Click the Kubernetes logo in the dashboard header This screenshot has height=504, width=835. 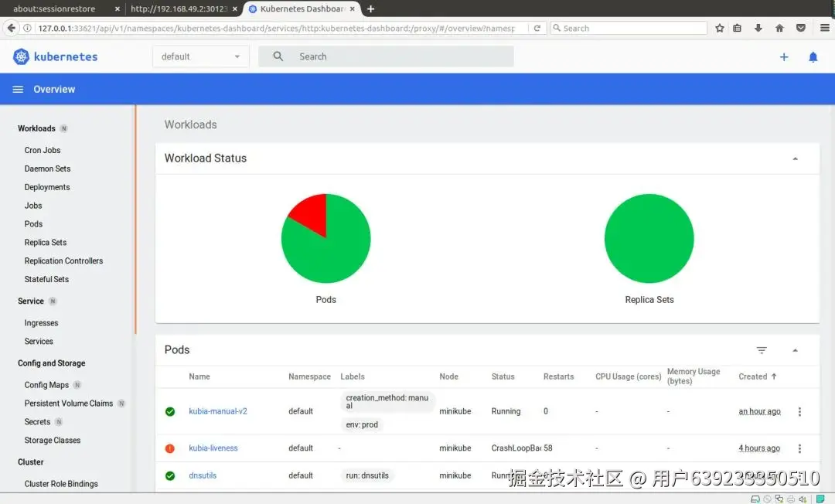[19, 56]
